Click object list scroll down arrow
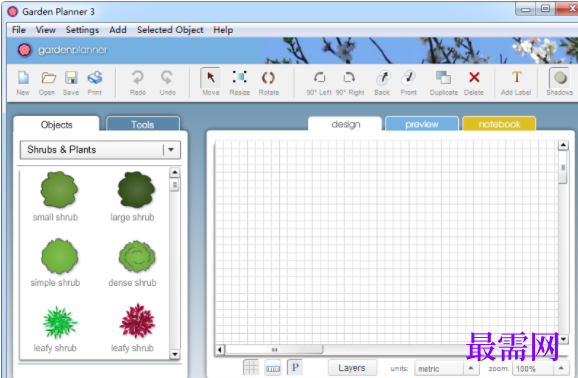Image resolution: width=578 pixels, height=378 pixels. coord(175,354)
